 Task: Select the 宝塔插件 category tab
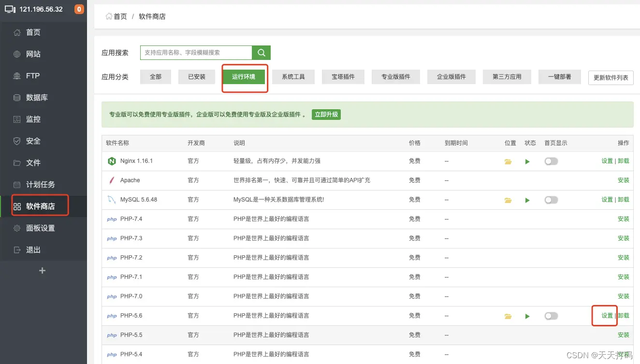pos(343,77)
